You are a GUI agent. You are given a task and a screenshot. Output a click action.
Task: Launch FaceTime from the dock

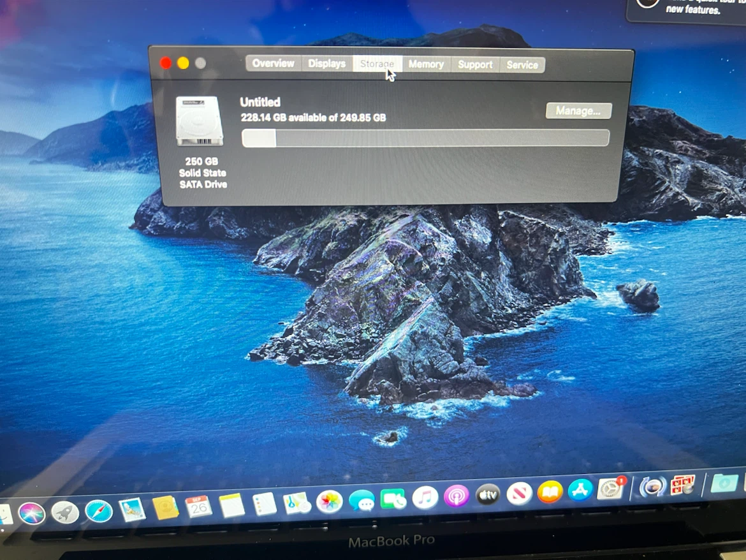pyautogui.click(x=393, y=499)
